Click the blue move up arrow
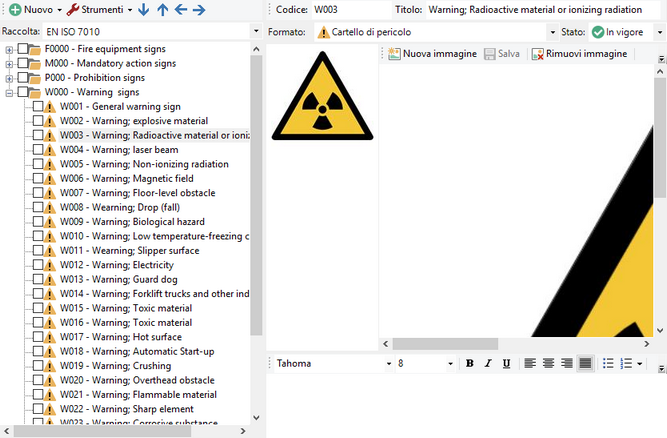Image resolution: width=667 pixels, height=438 pixels. click(162, 10)
